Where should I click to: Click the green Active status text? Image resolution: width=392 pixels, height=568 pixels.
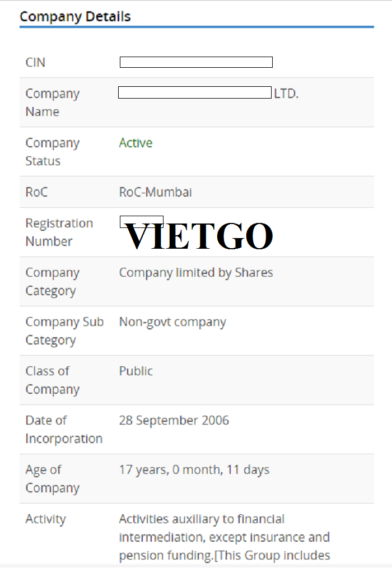136,143
